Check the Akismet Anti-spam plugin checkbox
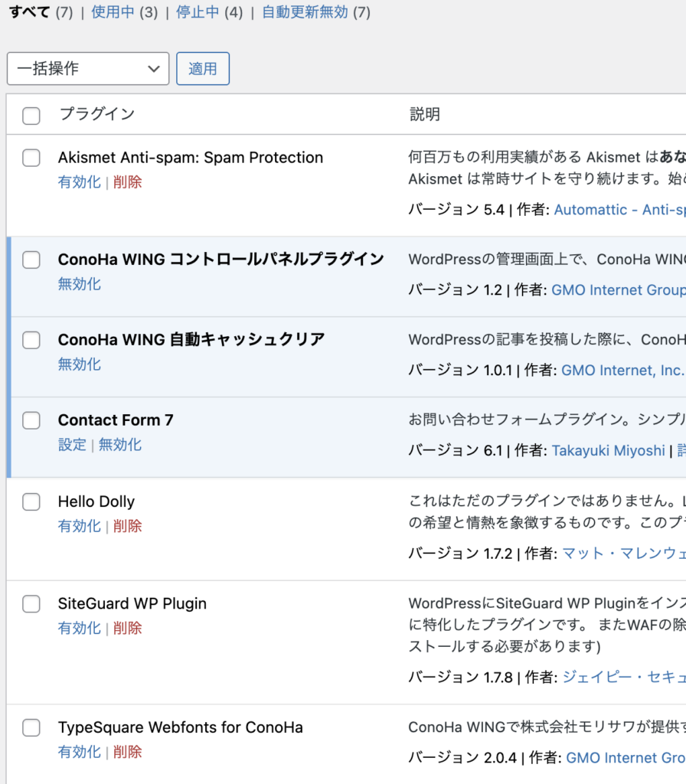The height and width of the screenshot is (784, 686). (x=31, y=158)
